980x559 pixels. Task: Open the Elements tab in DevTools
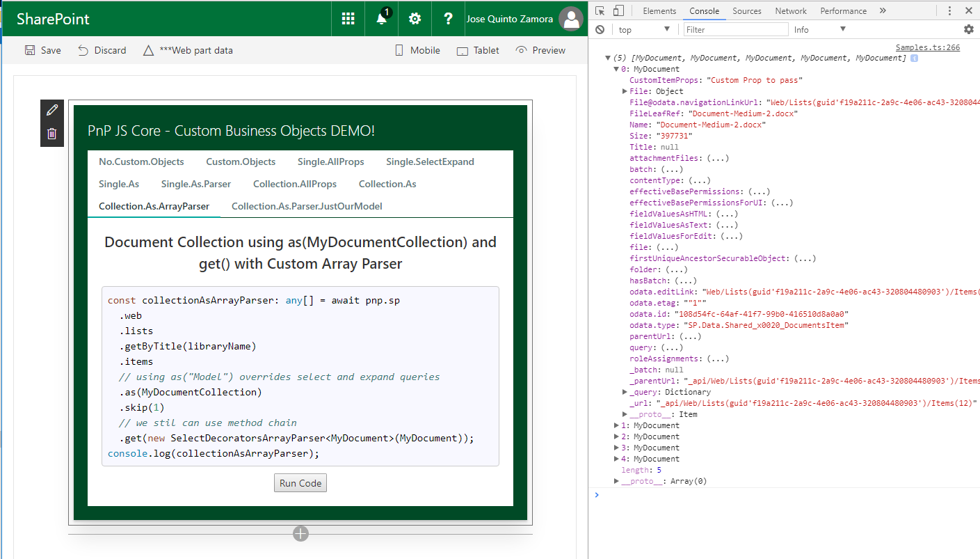pyautogui.click(x=659, y=10)
